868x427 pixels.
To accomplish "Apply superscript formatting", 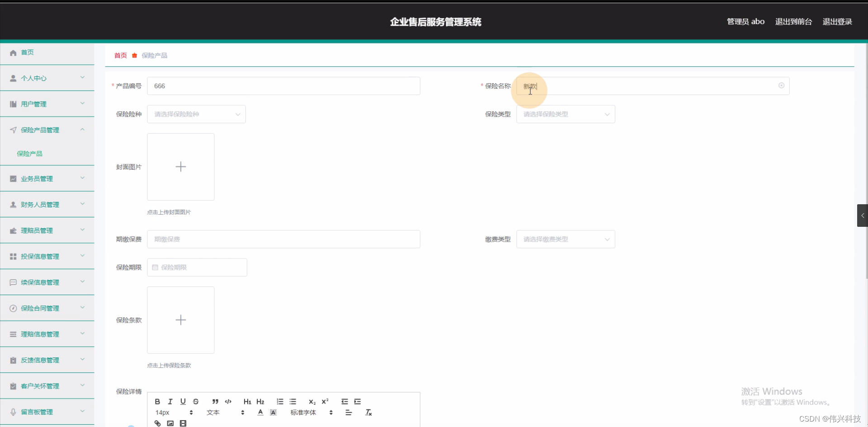I will coord(325,402).
